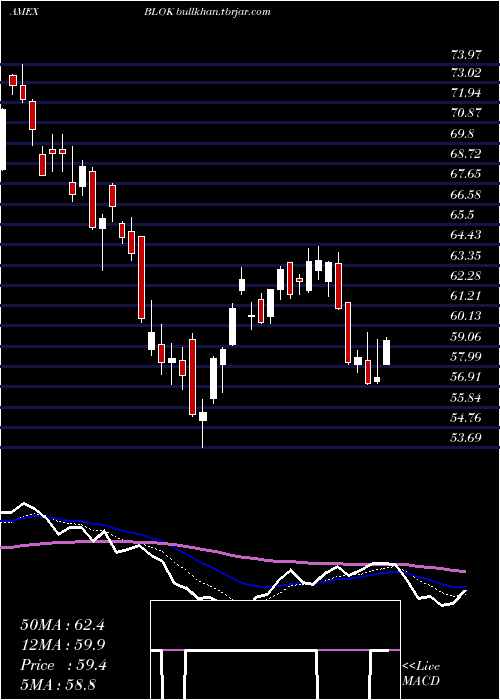Click the 70.87 price level label
The image size is (500, 700).
pyautogui.click(x=467, y=113)
